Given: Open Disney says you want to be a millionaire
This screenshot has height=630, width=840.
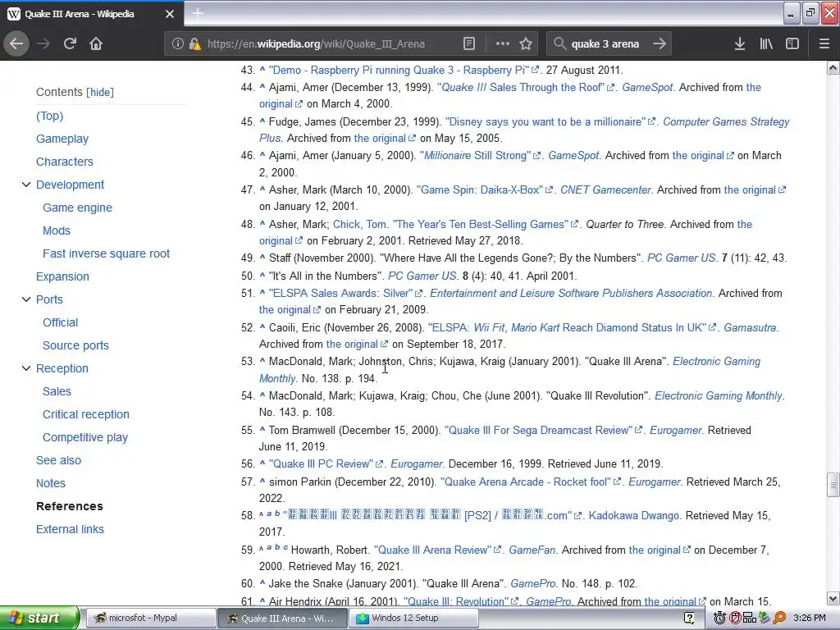Looking at the screenshot, I should click(550, 121).
